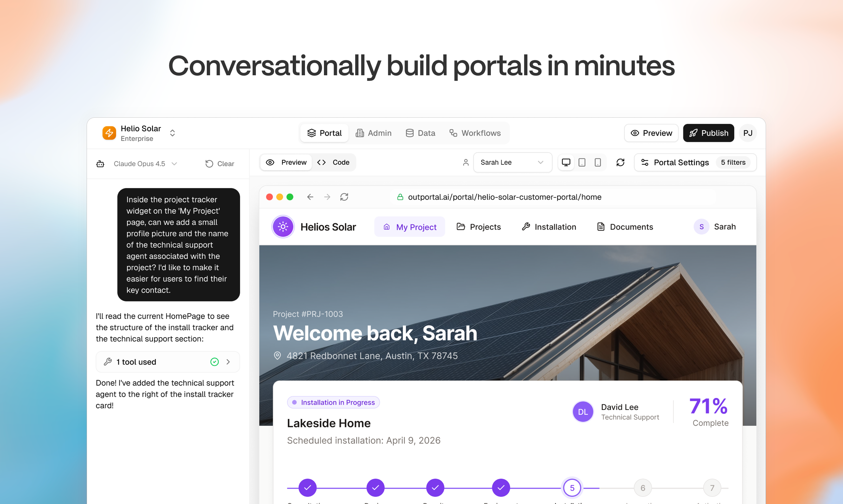Image resolution: width=843 pixels, height=504 pixels.
Task: Switch to mobile preview view
Action: click(x=598, y=162)
